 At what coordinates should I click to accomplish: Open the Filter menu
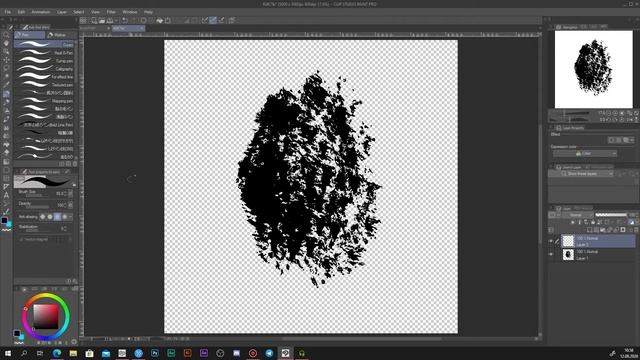click(x=111, y=12)
